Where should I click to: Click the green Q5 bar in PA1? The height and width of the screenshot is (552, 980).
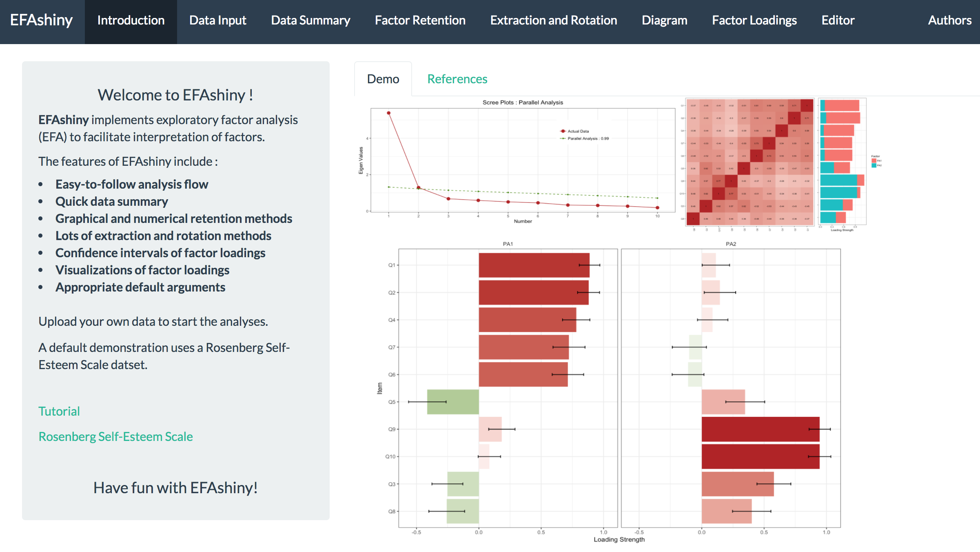coord(453,402)
